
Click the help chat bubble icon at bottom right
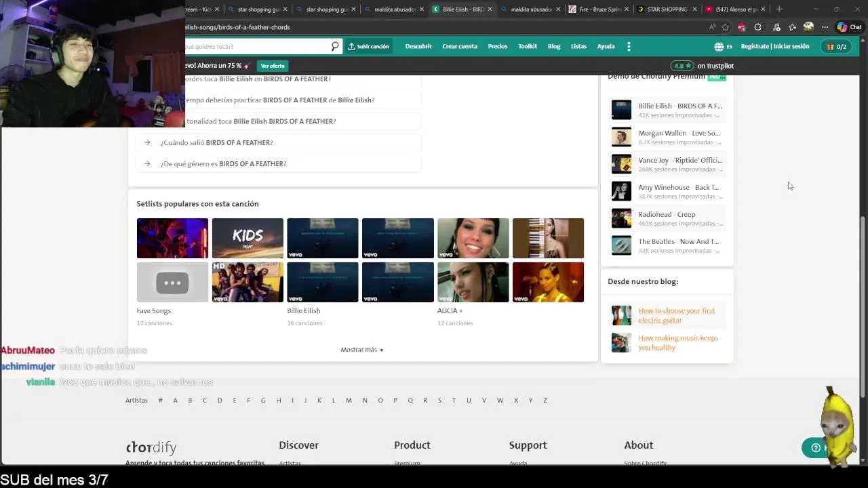[x=816, y=448]
